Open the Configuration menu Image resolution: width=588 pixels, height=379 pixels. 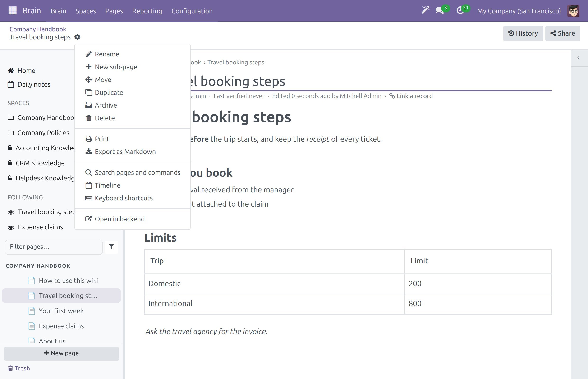pyautogui.click(x=192, y=11)
